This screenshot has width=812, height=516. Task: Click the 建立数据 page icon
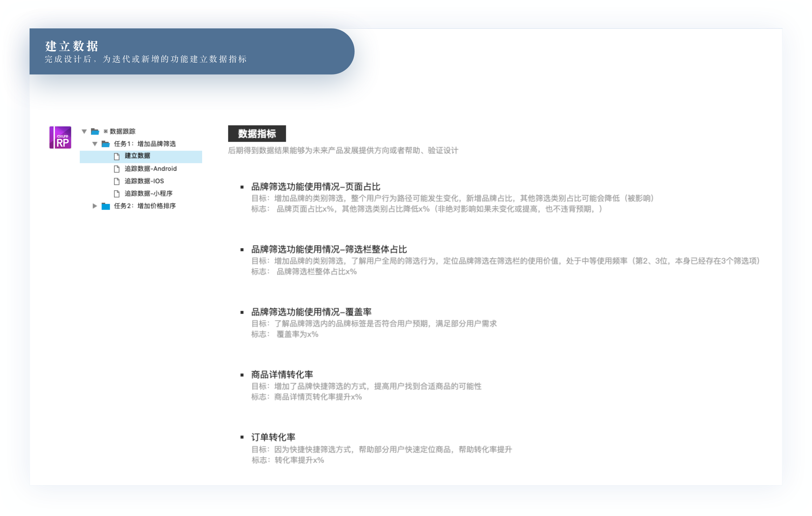[117, 156]
